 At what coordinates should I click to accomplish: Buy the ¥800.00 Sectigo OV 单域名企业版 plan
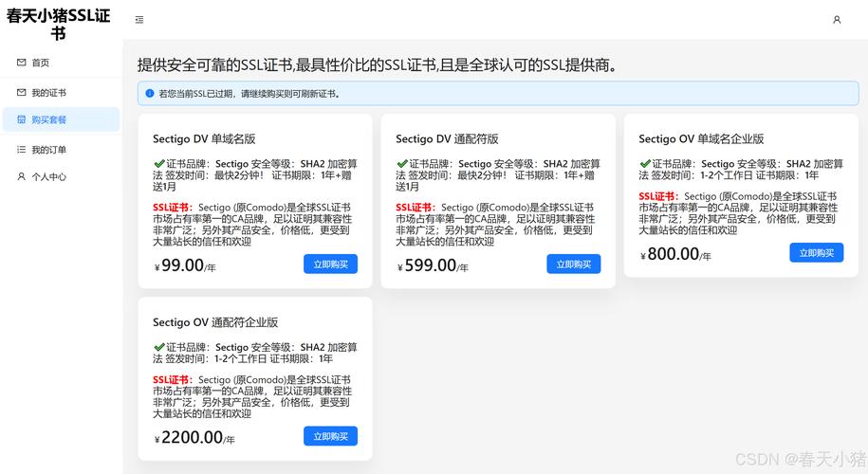tap(817, 253)
